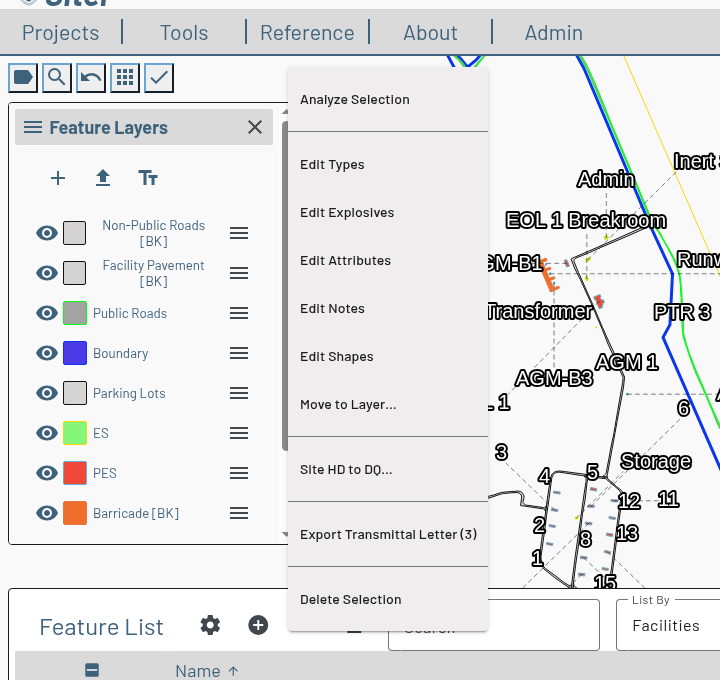Screen dimensions: 720x680
Task: Click the Parking Lots layer name
Action: (129, 393)
